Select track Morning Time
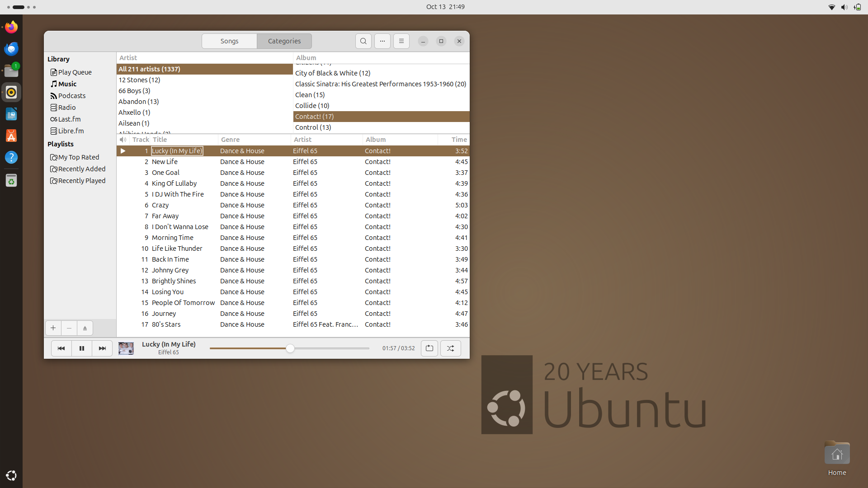 click(293, 238)
